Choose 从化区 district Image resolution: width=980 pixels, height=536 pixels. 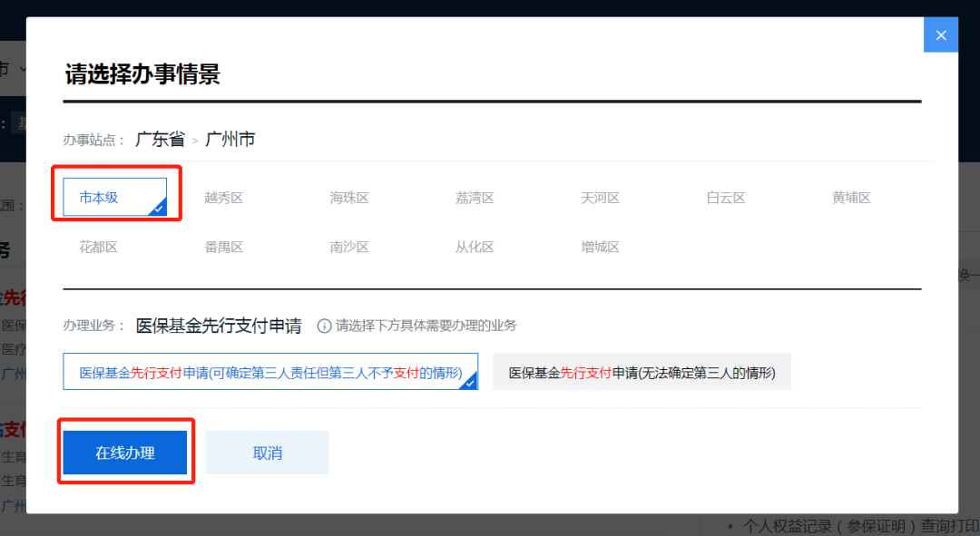pos(475,247)
